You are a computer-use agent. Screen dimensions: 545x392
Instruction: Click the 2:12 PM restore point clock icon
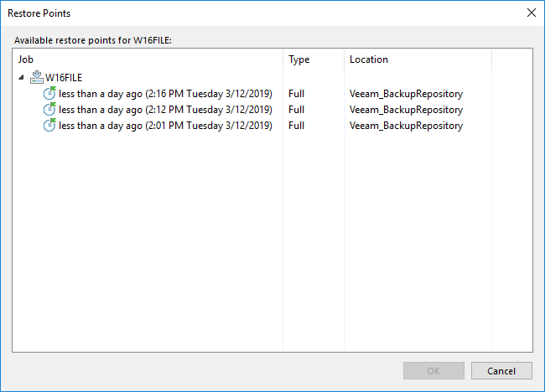point(49,110)
